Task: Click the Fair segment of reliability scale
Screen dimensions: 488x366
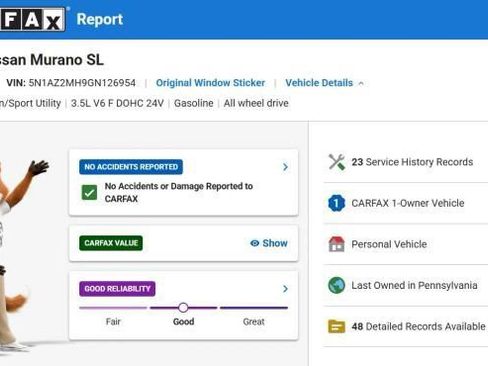Action: pos(113,308)
